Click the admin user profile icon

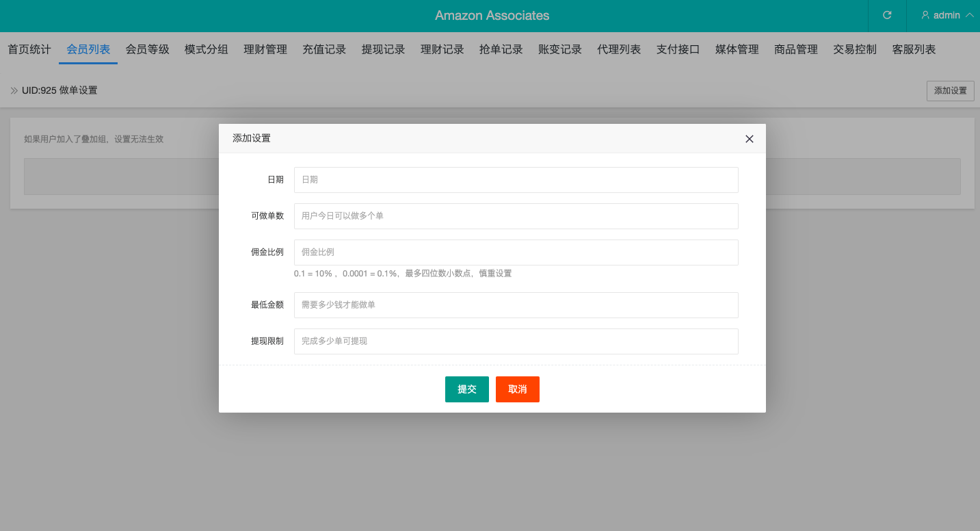click(x=925, y=15)
